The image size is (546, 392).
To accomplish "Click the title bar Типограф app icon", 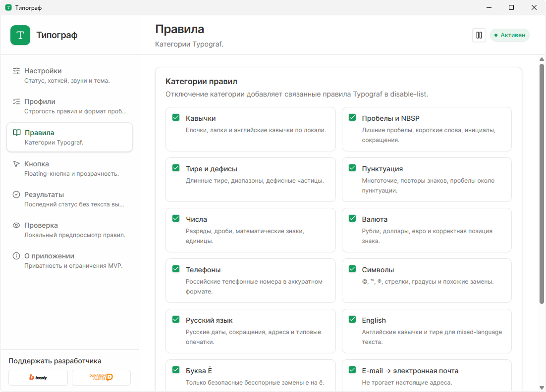I will [x=8, y=7].
